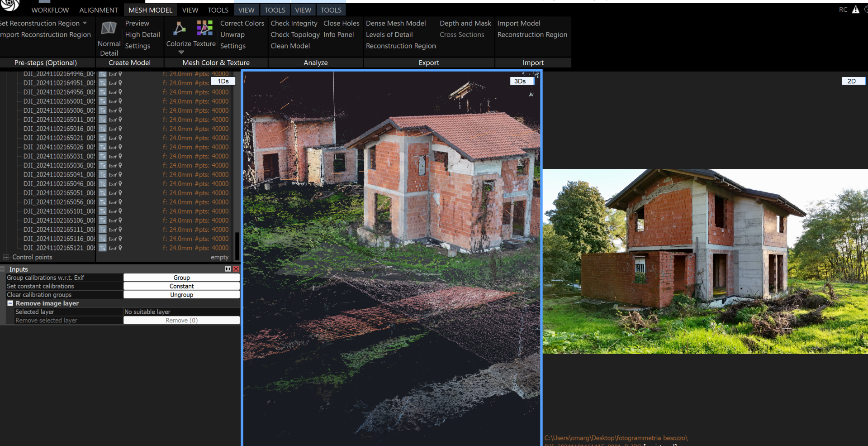Screen dimensions: 868x446
Task: Click the Normal Detail mesh icon
Action: click(109, 29)
